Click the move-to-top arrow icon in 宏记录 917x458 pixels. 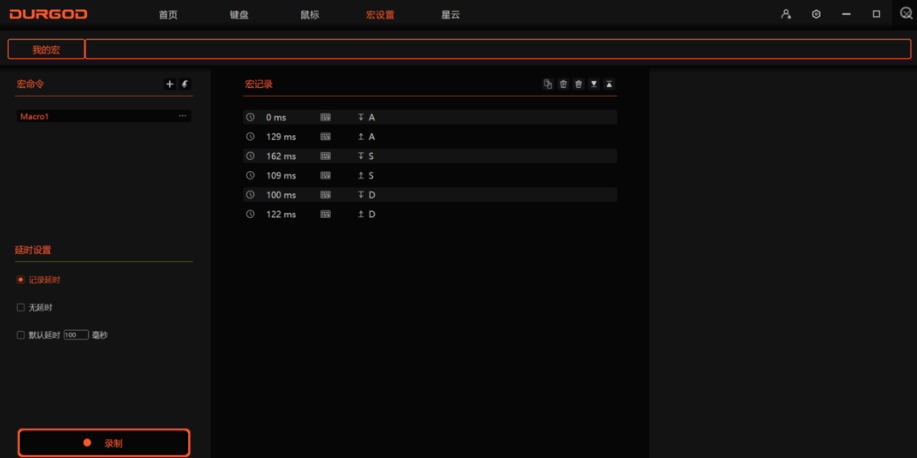609,84
